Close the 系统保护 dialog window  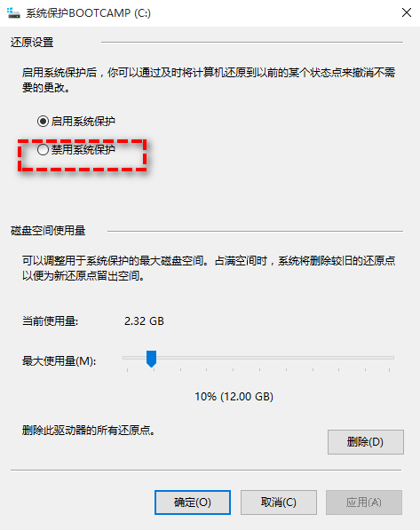point(407,12)
